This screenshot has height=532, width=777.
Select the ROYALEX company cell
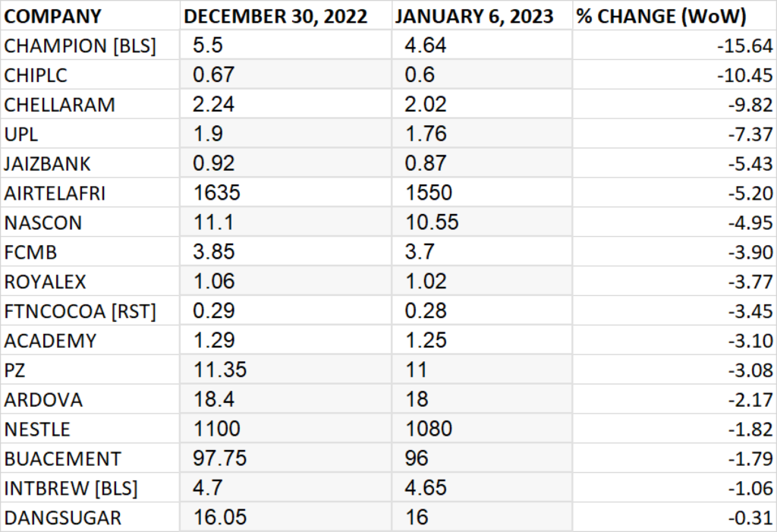pos(90,281)
